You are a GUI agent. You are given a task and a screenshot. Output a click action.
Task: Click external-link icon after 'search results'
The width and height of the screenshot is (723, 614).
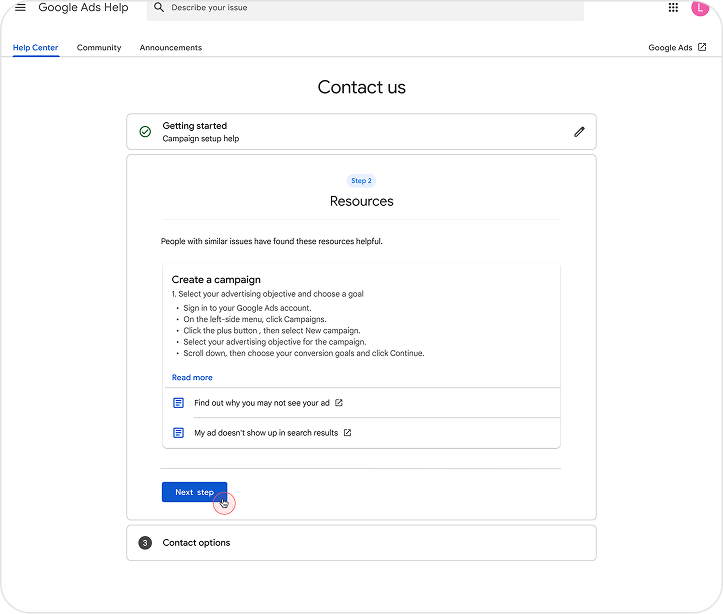click(348, 433)
